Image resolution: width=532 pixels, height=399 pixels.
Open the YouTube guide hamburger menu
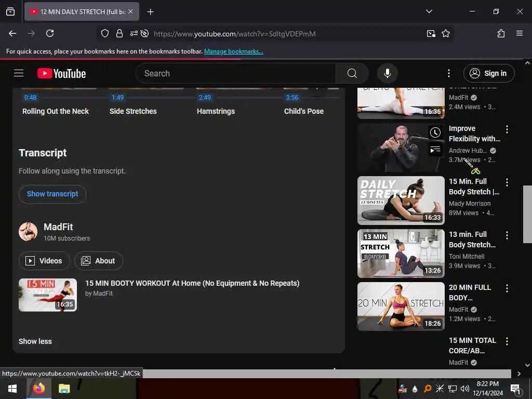(x=19, y=73)
